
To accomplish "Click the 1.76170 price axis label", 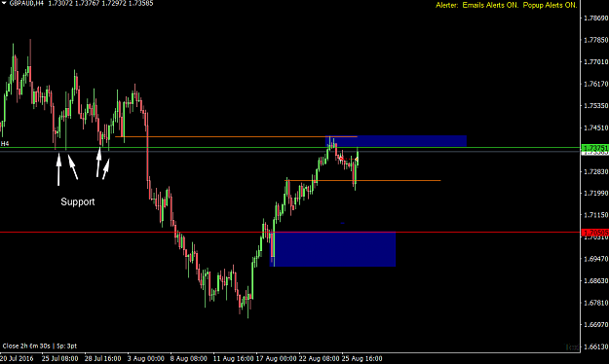I will pyautogui.click(x=595, y=84).
